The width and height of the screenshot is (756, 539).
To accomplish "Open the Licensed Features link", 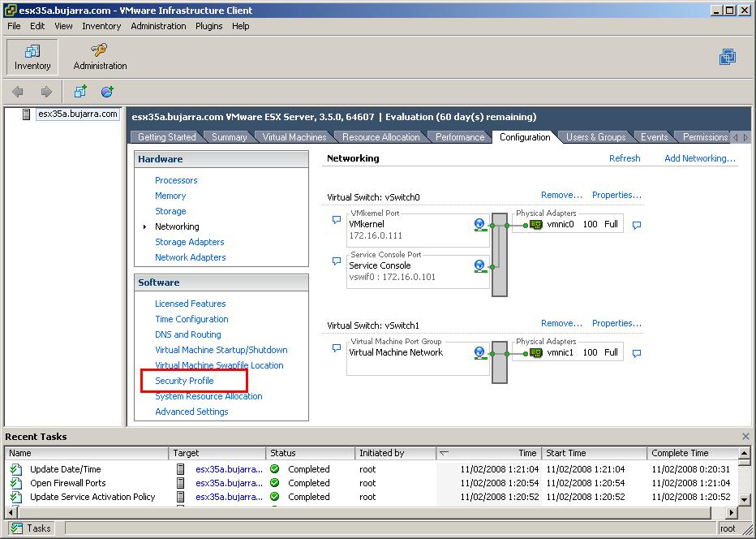I will pyautogui.click(x=191, y=304).
